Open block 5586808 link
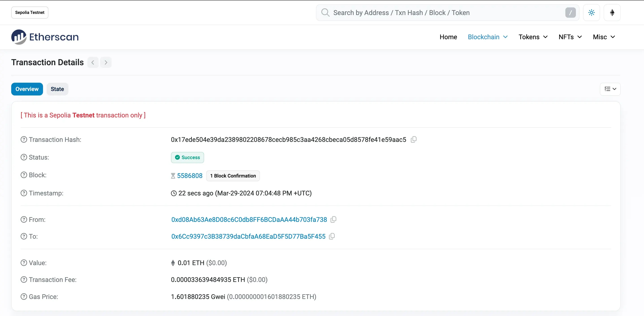 [x=190, y=176]
